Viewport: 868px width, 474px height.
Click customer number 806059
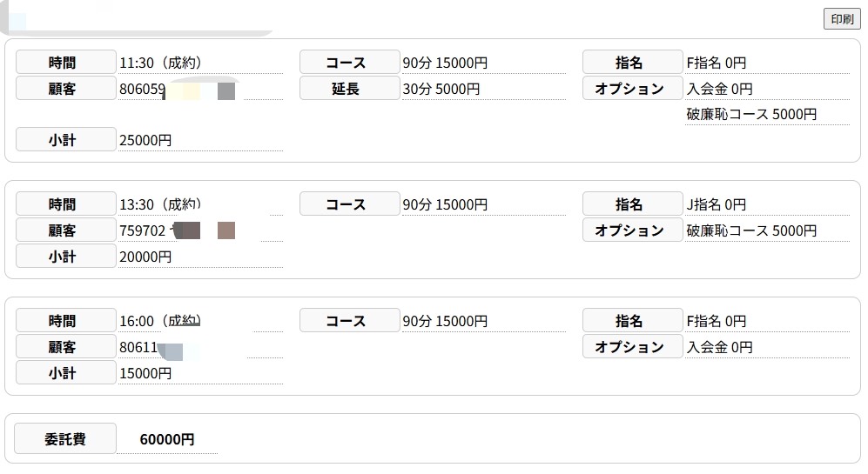(x=142, y=89)
